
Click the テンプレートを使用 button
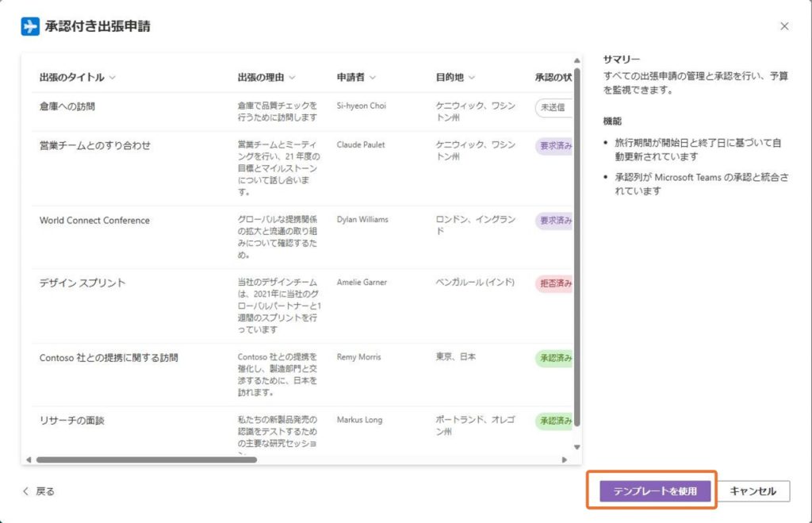point(655,491)
